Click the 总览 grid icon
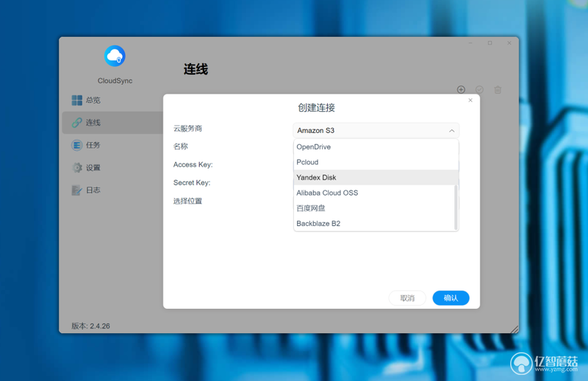Viewport: 588px width, 381px height. tap(77, 100)
